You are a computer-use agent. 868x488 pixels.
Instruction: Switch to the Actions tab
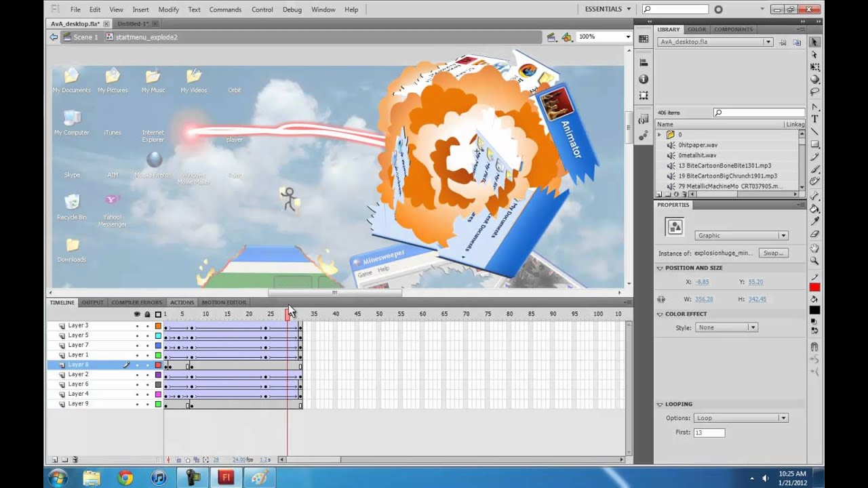point(182,302)
